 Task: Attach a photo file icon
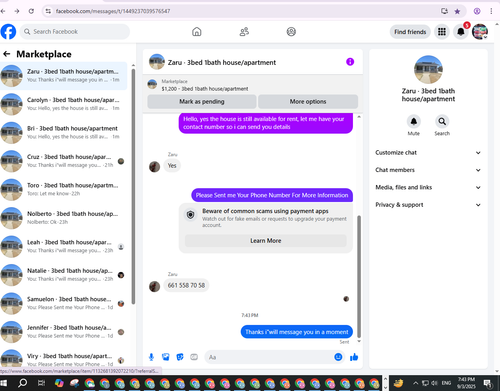(166, 357)
